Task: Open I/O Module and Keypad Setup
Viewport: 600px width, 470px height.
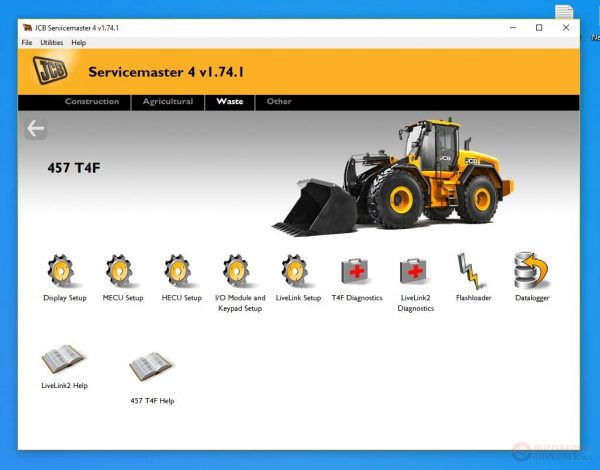Action: click(x=237, y=271)
